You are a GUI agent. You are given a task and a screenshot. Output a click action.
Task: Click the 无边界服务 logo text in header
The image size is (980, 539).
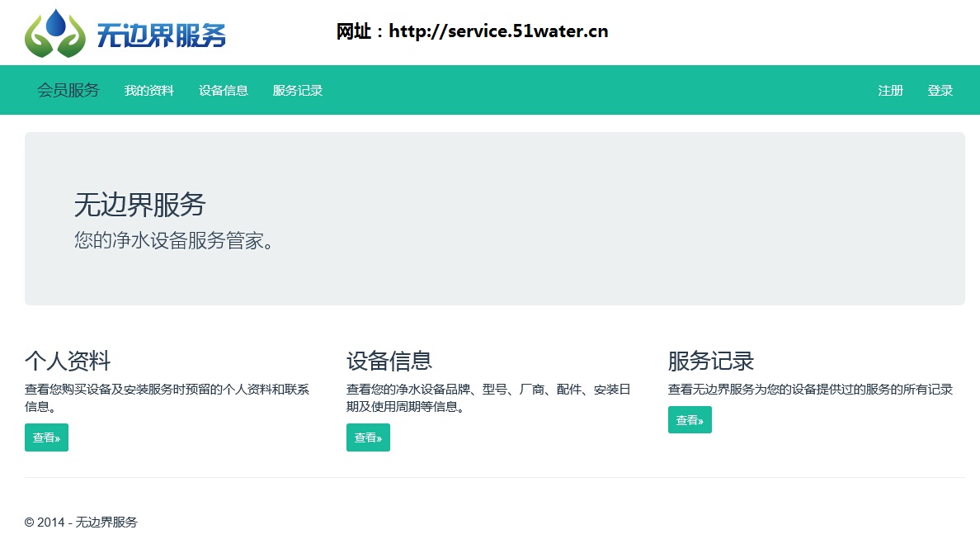pyautogui.click(x=161, y=35)
